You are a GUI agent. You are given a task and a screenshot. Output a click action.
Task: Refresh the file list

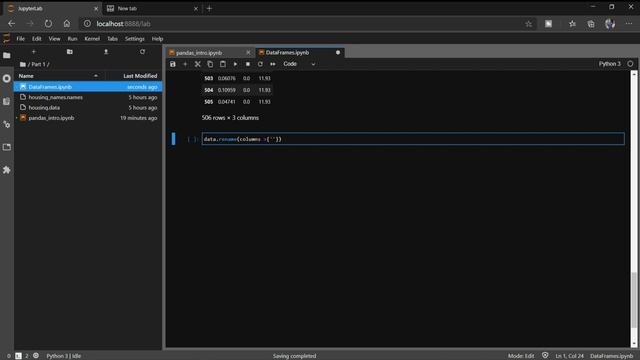[142, 52]
